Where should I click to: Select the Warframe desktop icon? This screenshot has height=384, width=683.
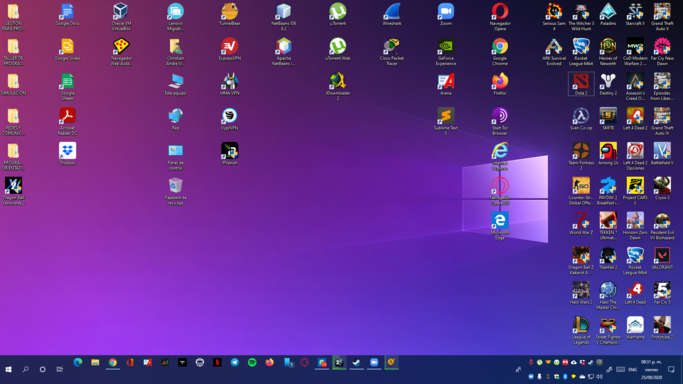(635, 328)
